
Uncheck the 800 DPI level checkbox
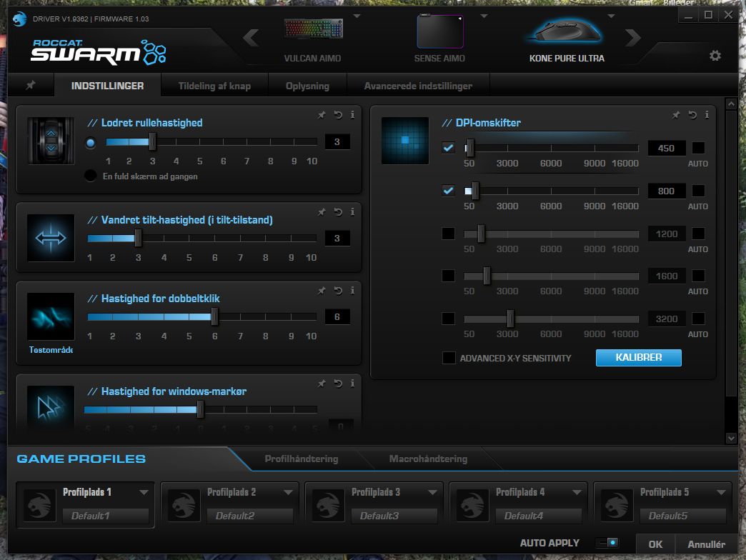coord(448,191)
